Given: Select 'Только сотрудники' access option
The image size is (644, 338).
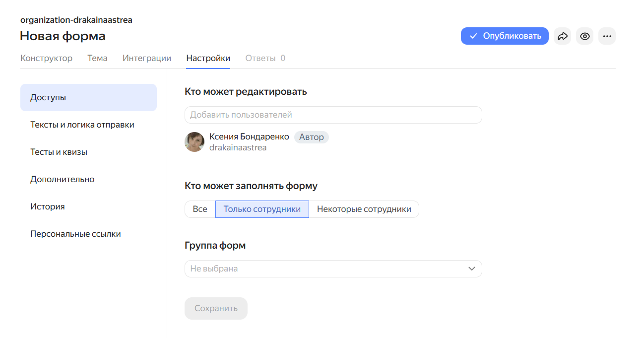Looking at the screenshot, I should [262, 209].
